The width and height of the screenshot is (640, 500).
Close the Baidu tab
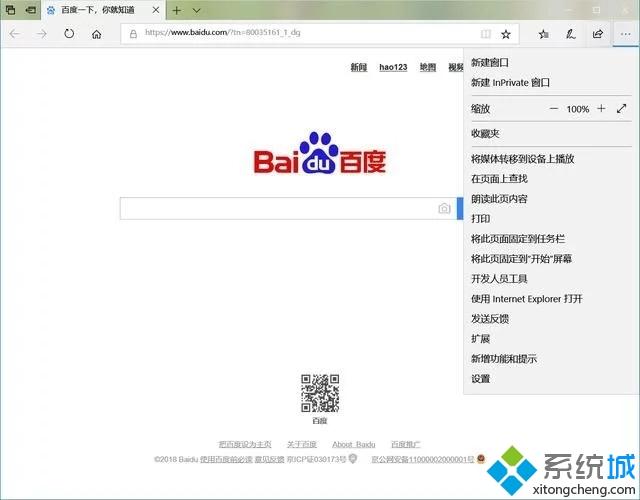click(x=156, y=10)
